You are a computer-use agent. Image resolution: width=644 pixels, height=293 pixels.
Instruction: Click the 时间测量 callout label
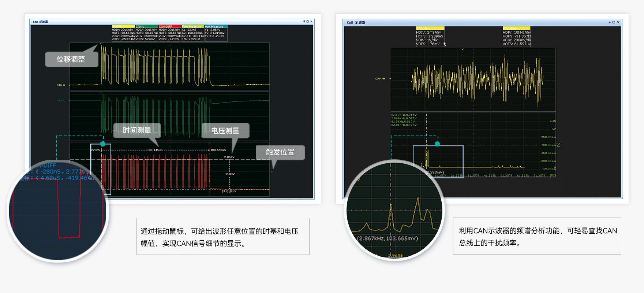point(137,130)
